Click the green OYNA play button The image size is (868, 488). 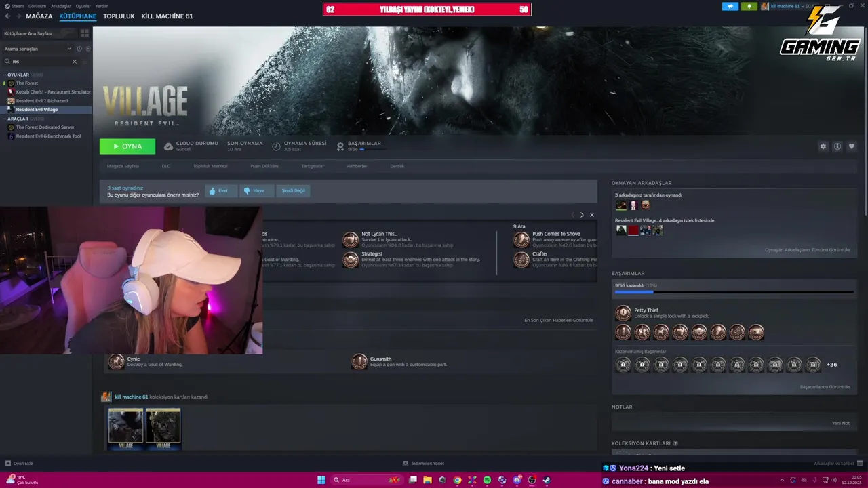127,146
